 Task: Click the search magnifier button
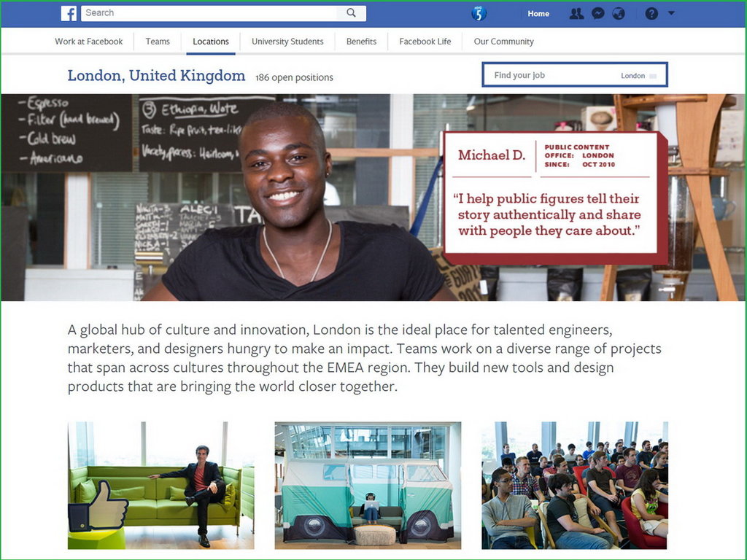point(351,13)
